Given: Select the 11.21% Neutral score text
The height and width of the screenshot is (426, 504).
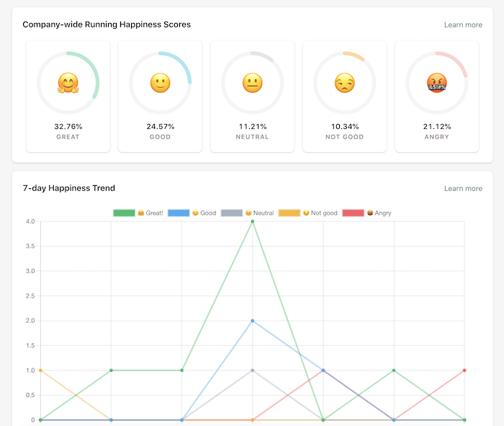Looking at the screenshot, I should pyautogui.click(x=253, y=126).
